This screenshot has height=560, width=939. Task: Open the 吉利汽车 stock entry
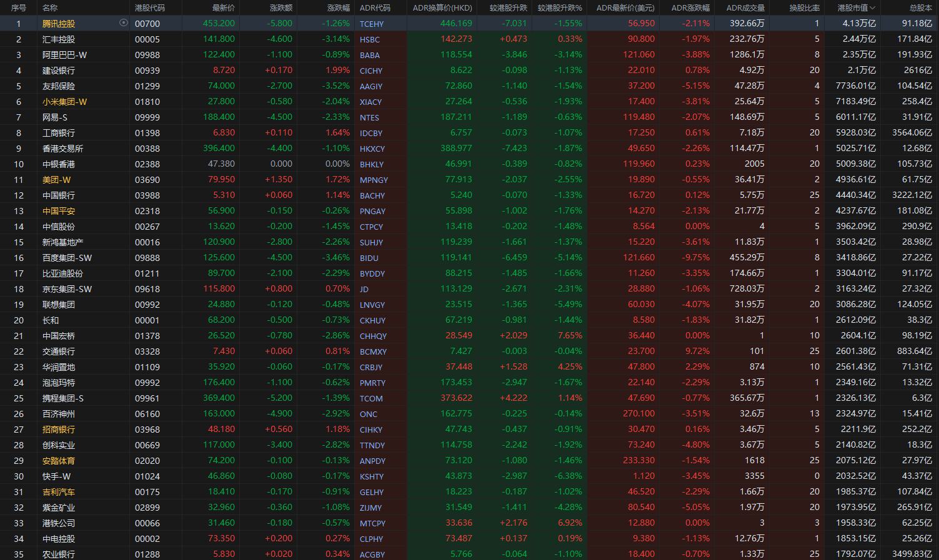[59, 491]
